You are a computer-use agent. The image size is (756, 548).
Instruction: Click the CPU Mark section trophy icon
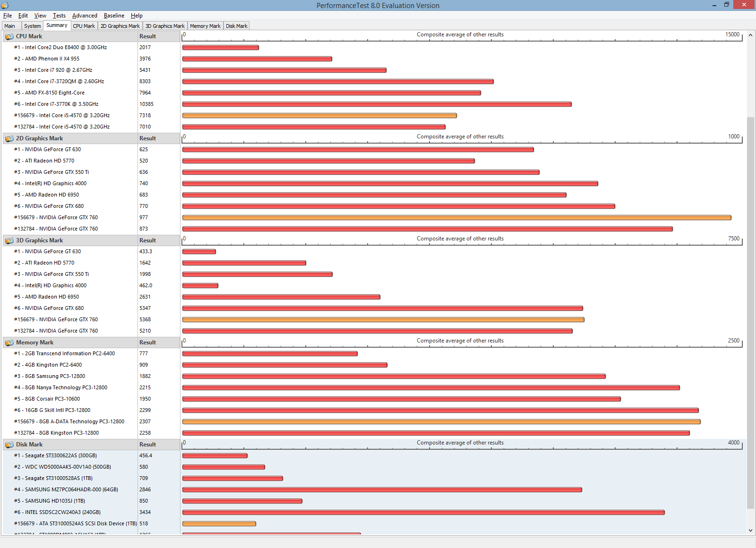tap(9, 37)
